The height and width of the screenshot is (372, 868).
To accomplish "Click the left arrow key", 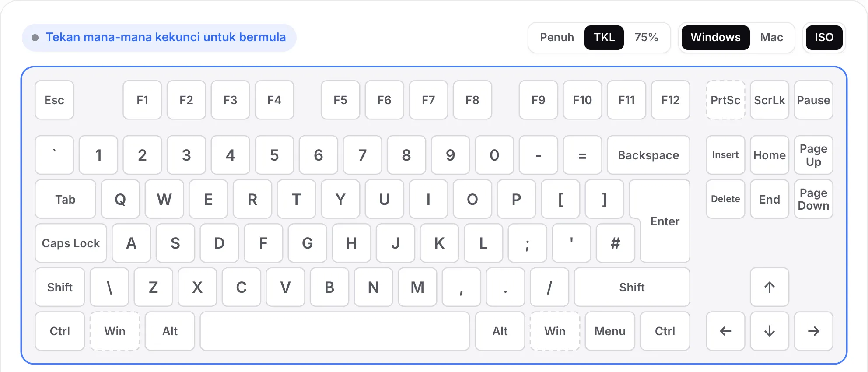I will coord(725,331).
